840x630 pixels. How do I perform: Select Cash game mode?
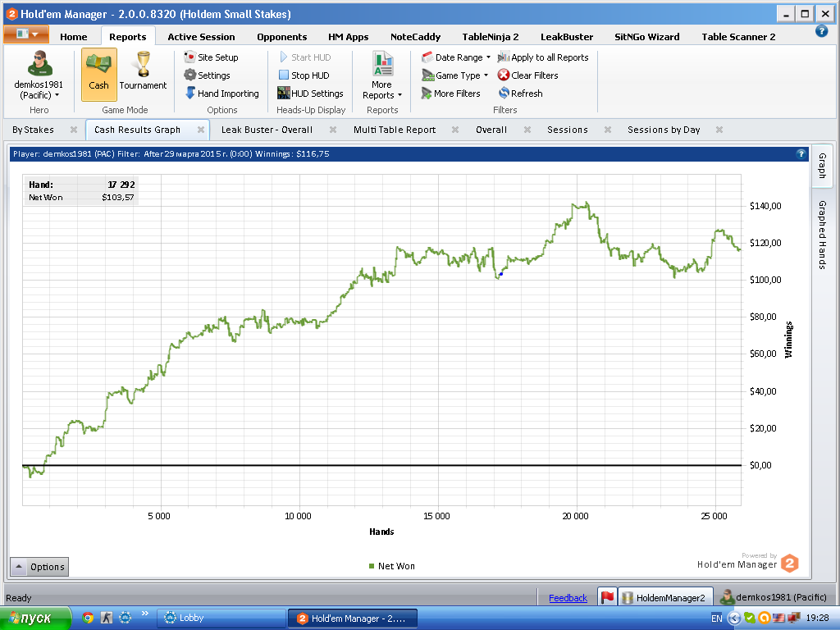point(98,75)
